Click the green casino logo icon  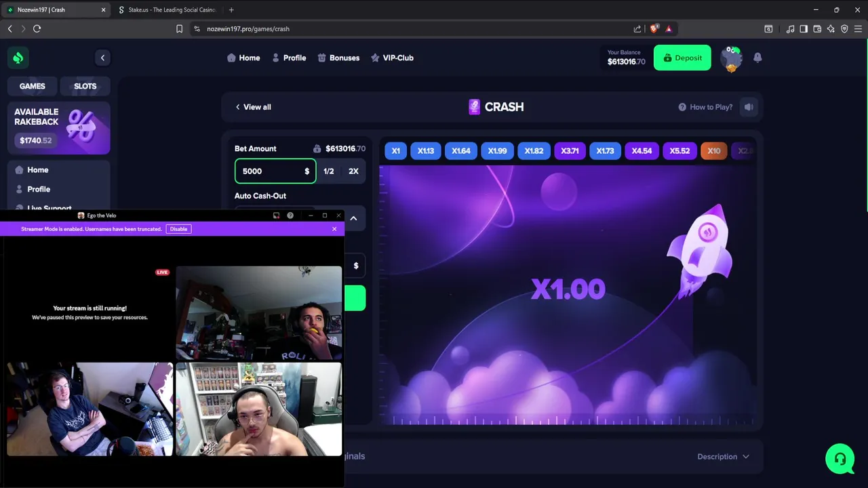[18, 58]
